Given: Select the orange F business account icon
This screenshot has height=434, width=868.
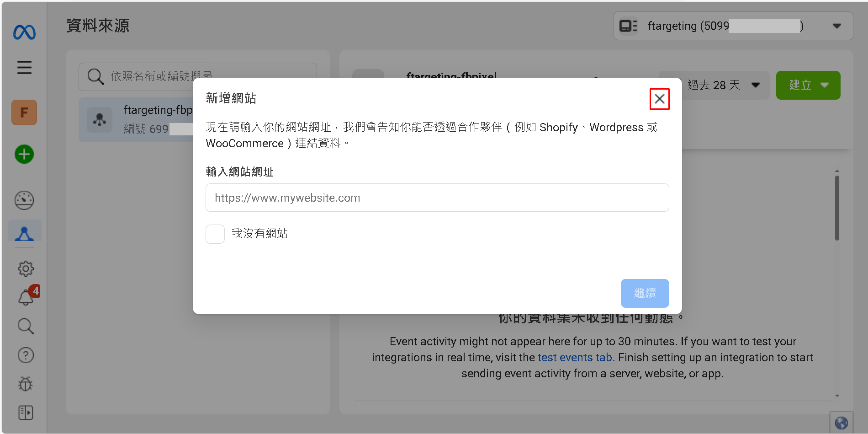Looking at the screenshot, I should coord(24,113).
